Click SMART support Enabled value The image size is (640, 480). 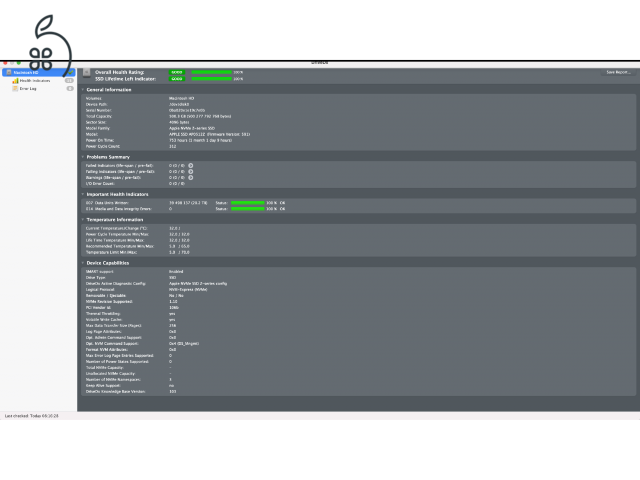pyautogui.click(x=176, y=271)
